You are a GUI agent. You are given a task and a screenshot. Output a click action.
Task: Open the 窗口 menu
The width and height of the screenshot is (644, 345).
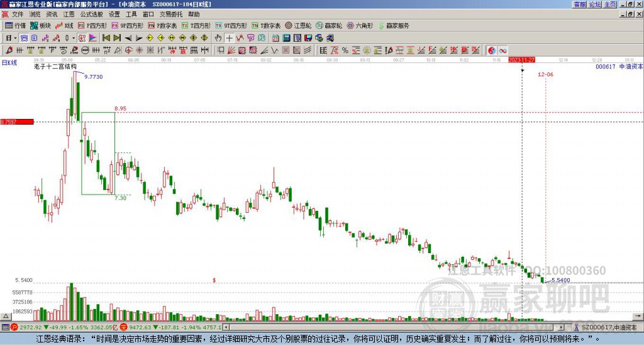coord(148,14)
